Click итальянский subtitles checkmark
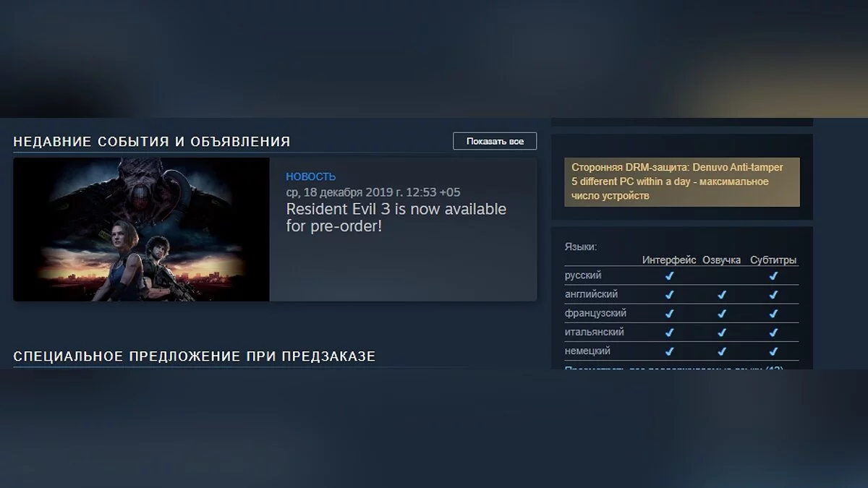The width and height of the screenshot is (868, 488). coord(773,333)
